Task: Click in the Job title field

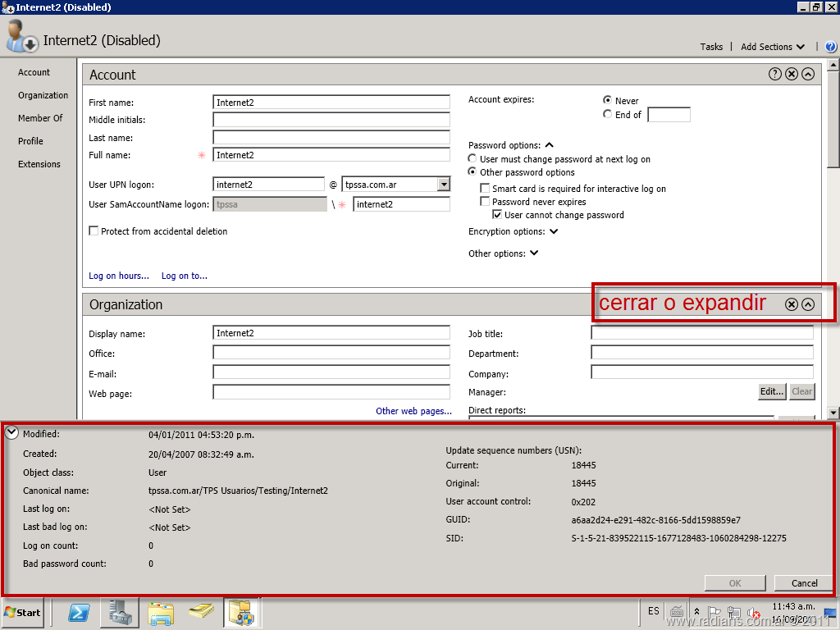Action: (701, 333)
